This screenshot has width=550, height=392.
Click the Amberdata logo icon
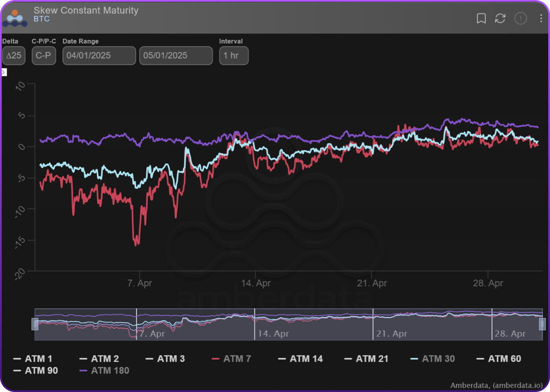(x=15, y=18)
